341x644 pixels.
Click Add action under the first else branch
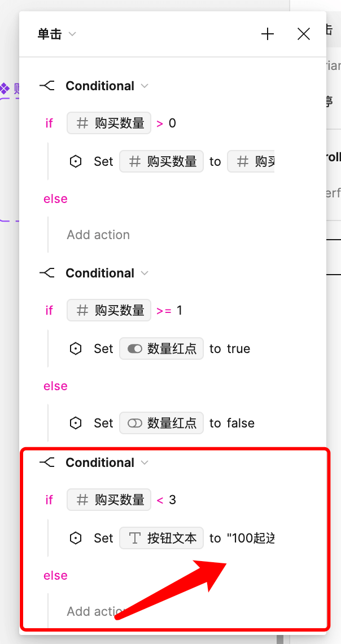tap(98, 235)
